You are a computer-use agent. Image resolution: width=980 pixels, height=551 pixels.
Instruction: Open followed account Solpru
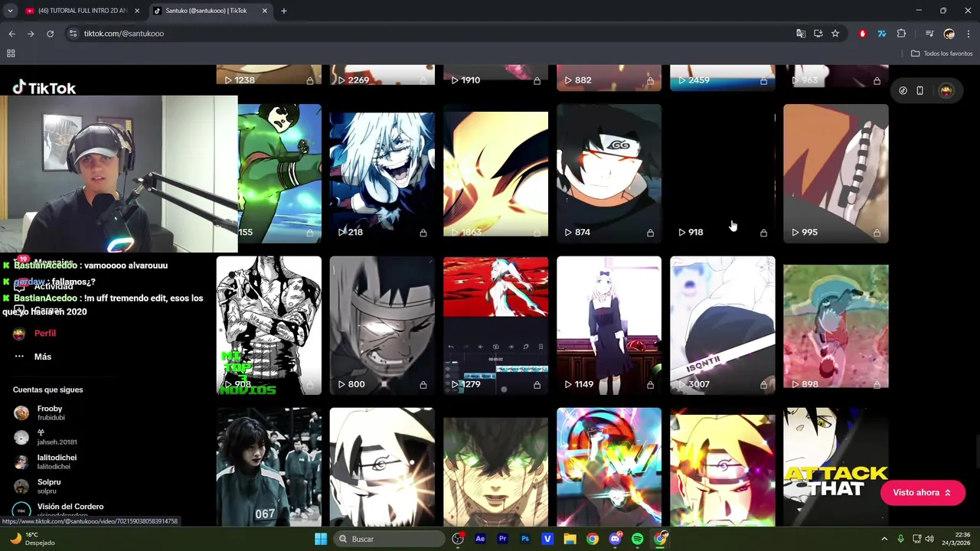(x=50, y=487)
